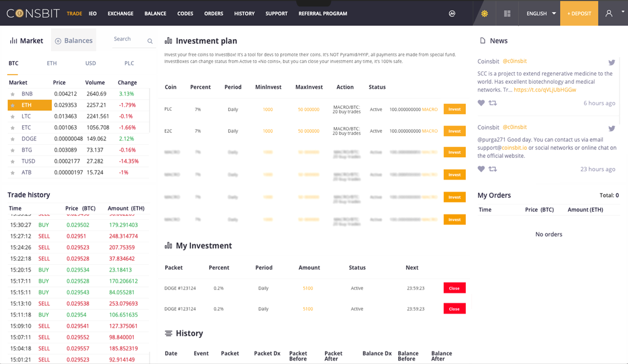Switch to the Balances tab

click(74, 40)
